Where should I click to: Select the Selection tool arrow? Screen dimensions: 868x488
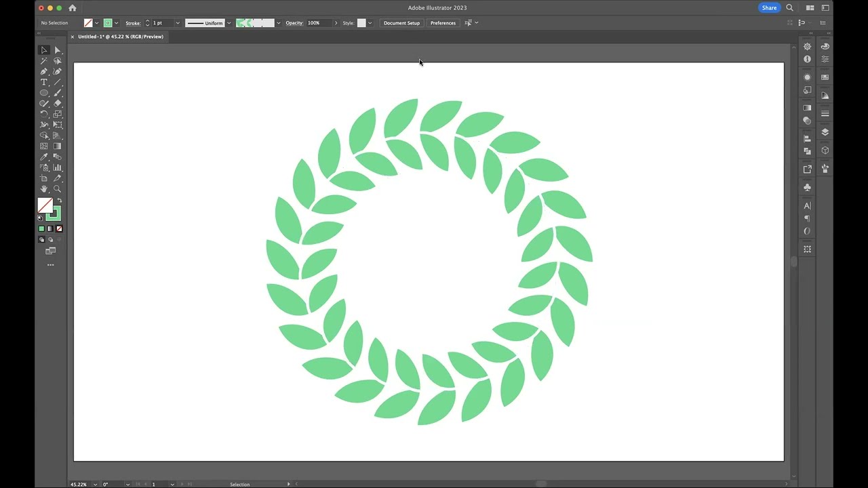44,50
